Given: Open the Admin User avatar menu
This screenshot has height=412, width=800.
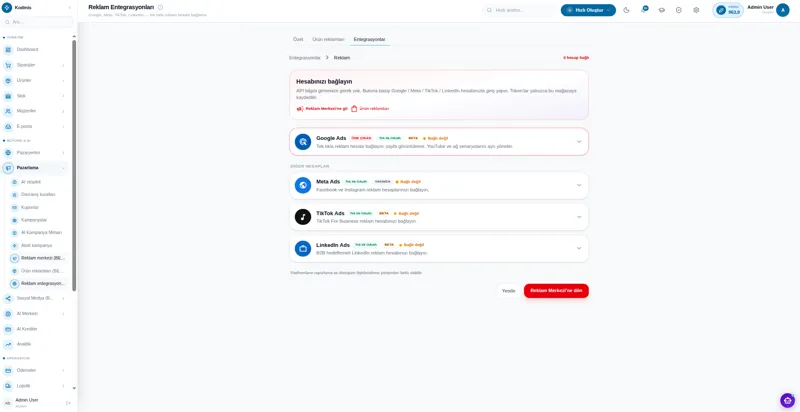Looking at the screenshot, I should (783, 10).
